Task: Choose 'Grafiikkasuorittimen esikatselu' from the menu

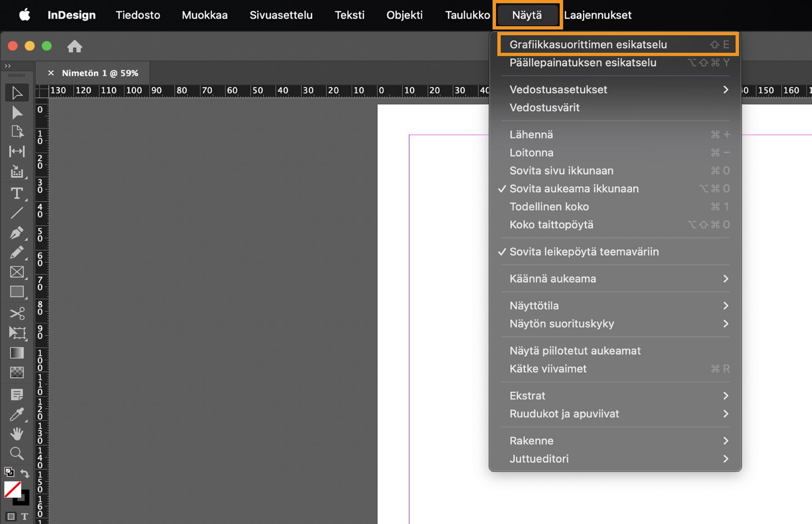Action: 588,44
